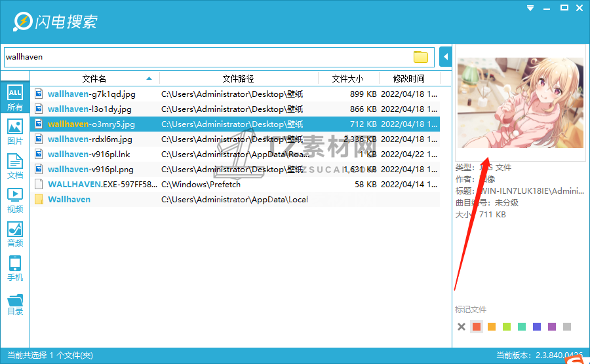Click the C:\Windows\Prefetch path cell

pyautogui.click(x=201, y=184)
